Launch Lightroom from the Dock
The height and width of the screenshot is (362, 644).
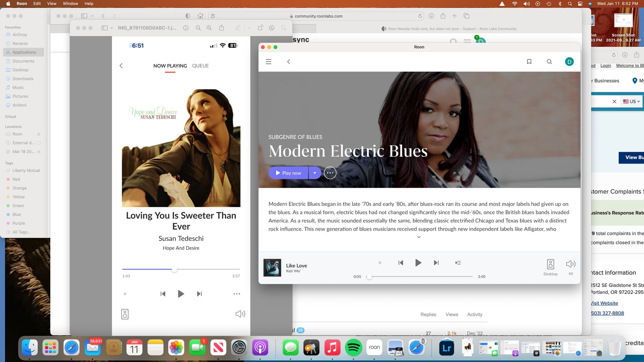[447, 348]
